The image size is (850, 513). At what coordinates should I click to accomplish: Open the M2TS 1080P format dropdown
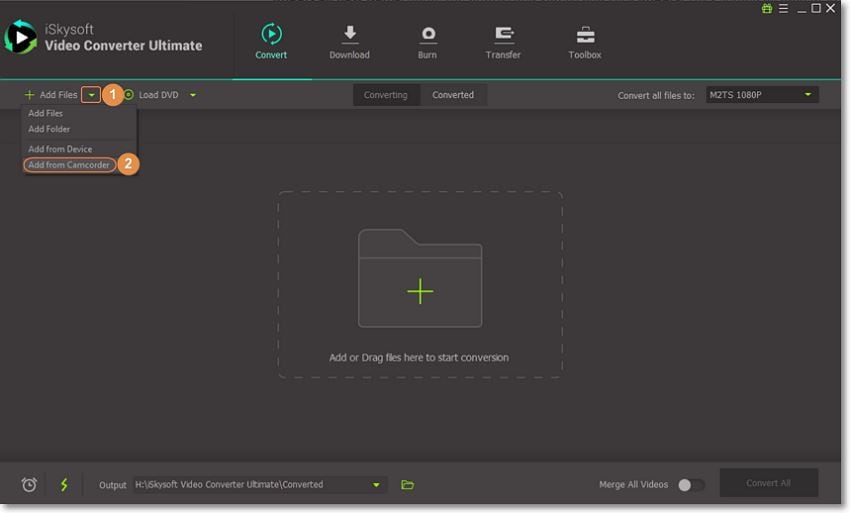click(762, 95)
